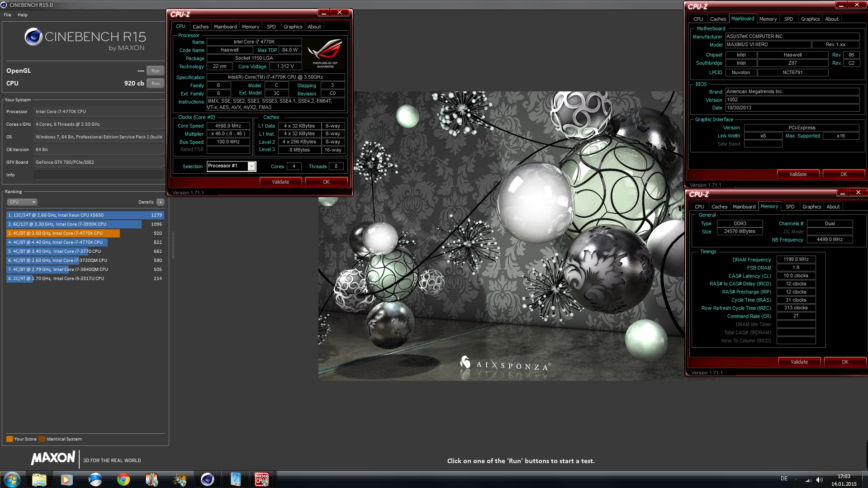Click the GFX Board GeForce GTX 780 field
The width and height of the screenshot is (868, 488).
(99, 162)
